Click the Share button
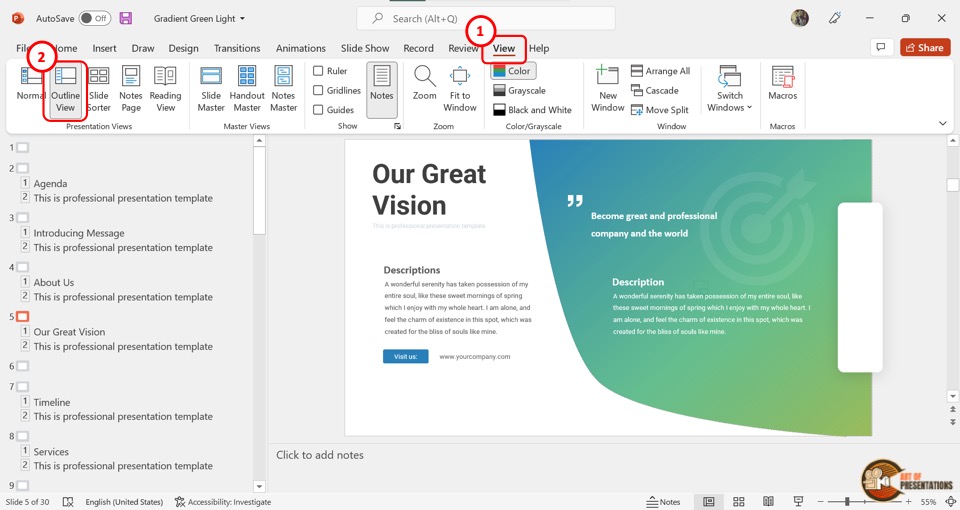Image resolution: width=960 pixels, height=510 pixels. pyautogui.click(x=924, y=47)
